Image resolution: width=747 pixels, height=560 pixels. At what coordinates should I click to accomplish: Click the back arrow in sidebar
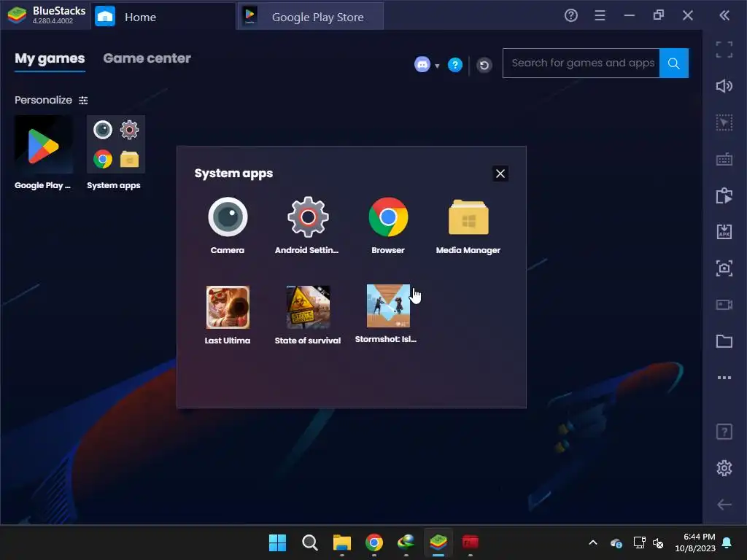724,505
